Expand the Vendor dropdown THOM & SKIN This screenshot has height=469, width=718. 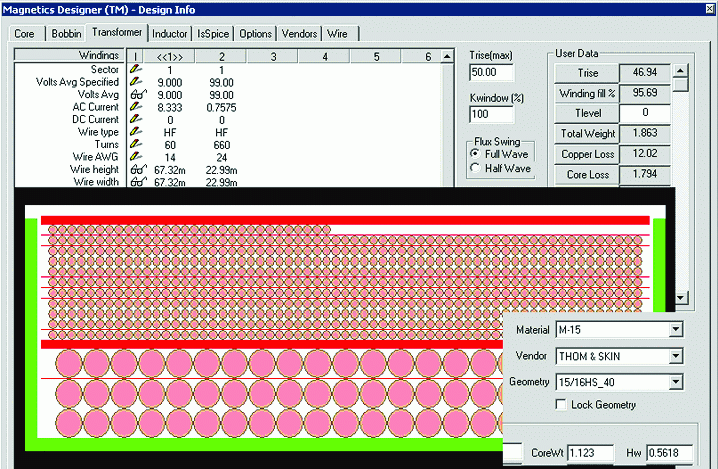pos(676,355)
